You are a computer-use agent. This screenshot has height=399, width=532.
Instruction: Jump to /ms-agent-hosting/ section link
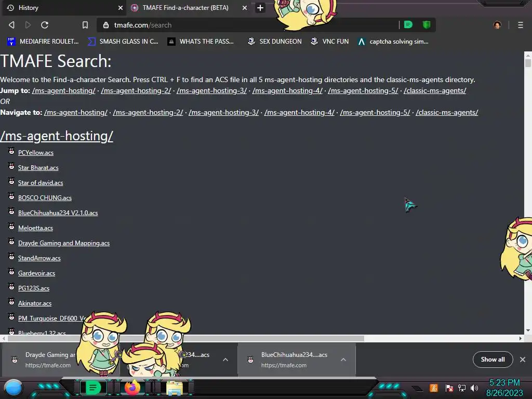pos(64,90)
